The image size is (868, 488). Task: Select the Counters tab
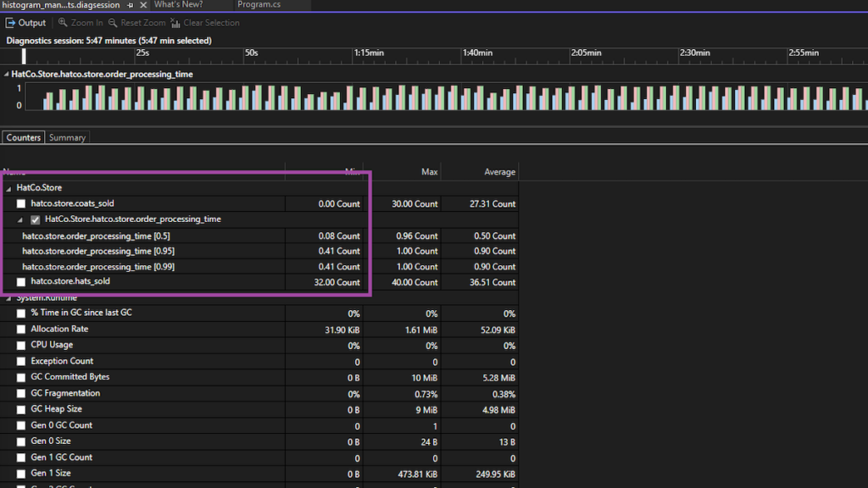point(23,136)
